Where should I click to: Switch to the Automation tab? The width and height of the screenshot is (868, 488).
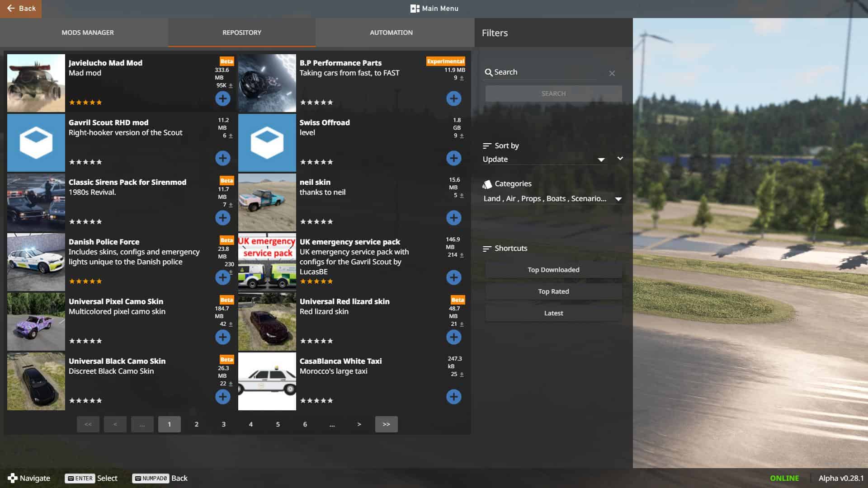[392, 33]
